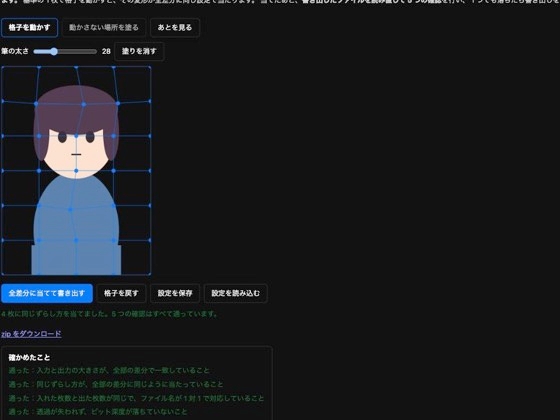
Task: Click status text 4 枚に同じずらし方を当てました
Action: [55, 314]
